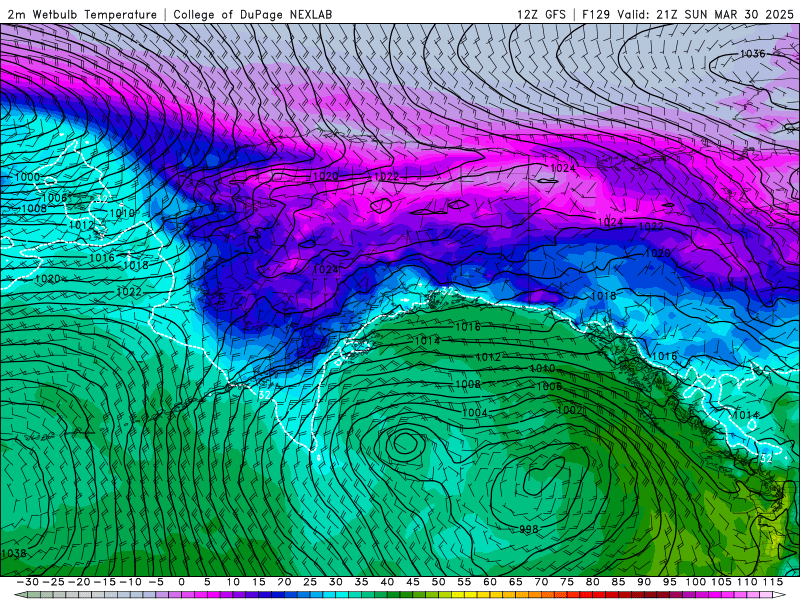Click the 110 value on the color scale
This screenshot has height=600, width=800.
pos(747,582)
